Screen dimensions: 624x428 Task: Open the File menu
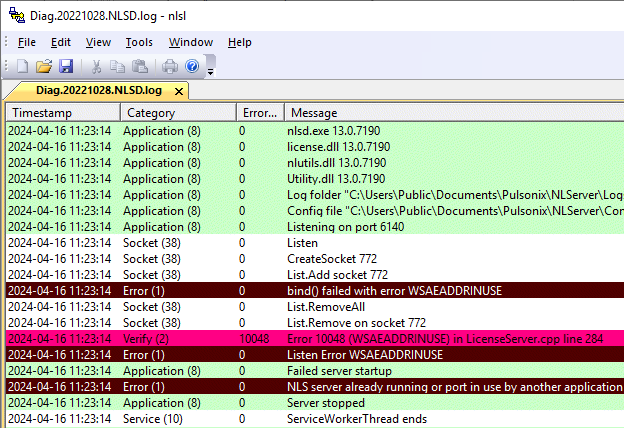point(27,42)
